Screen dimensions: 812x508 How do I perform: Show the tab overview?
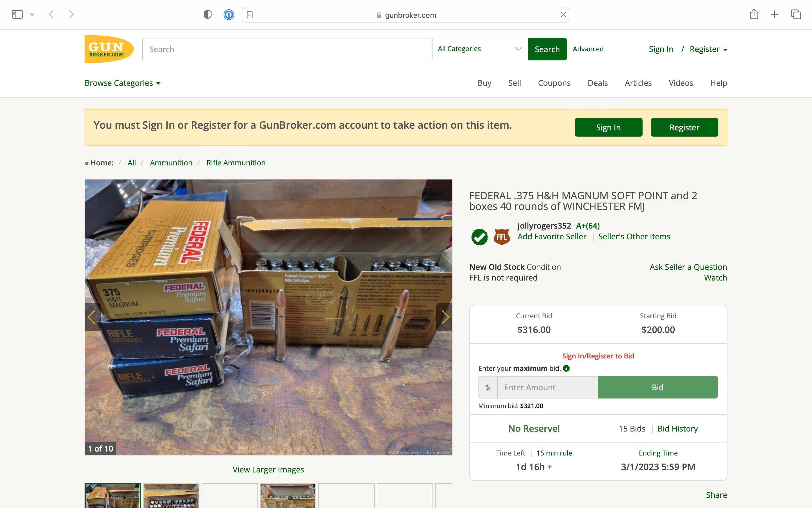click(x=796, y=14)
